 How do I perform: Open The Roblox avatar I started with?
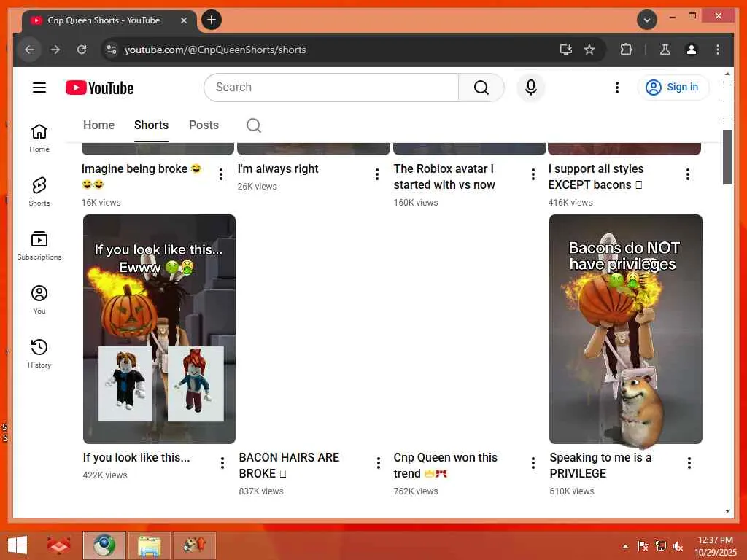(x=444, y=176)
